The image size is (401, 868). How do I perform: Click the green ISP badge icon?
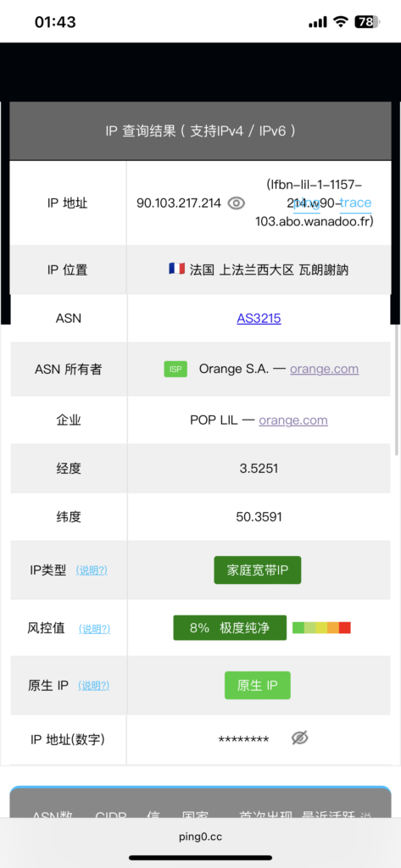(175, 370)
